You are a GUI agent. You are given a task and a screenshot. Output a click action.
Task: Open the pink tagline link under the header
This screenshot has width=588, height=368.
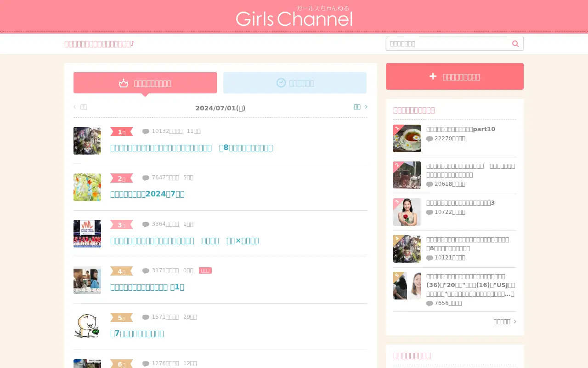[99, 44]
